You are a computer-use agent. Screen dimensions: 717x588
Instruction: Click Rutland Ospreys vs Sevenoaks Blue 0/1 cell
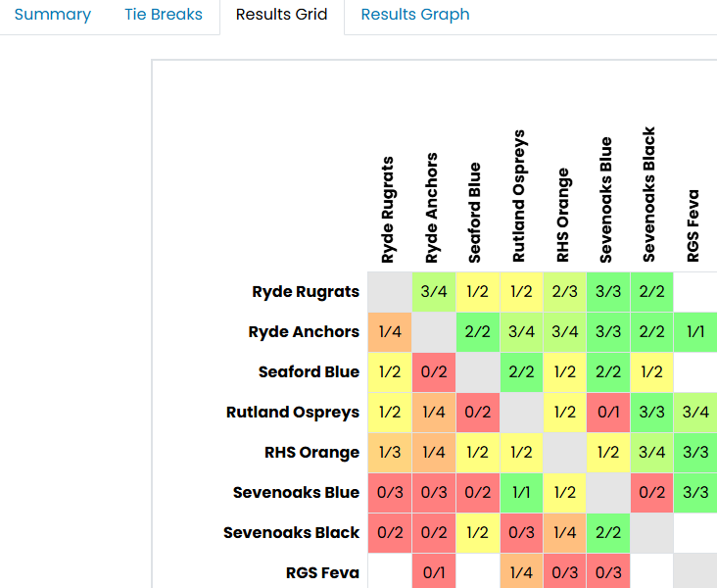607,412
